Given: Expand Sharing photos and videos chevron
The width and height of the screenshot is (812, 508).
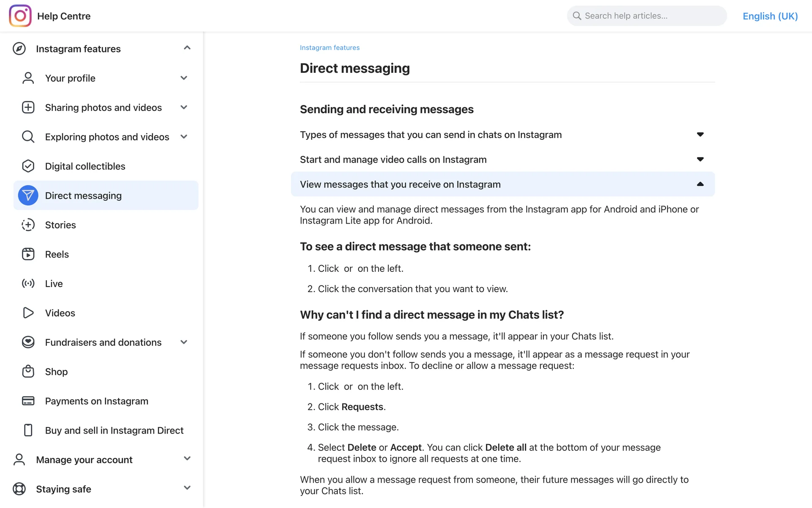Looking at the screenshot, I should click(184, 107).
